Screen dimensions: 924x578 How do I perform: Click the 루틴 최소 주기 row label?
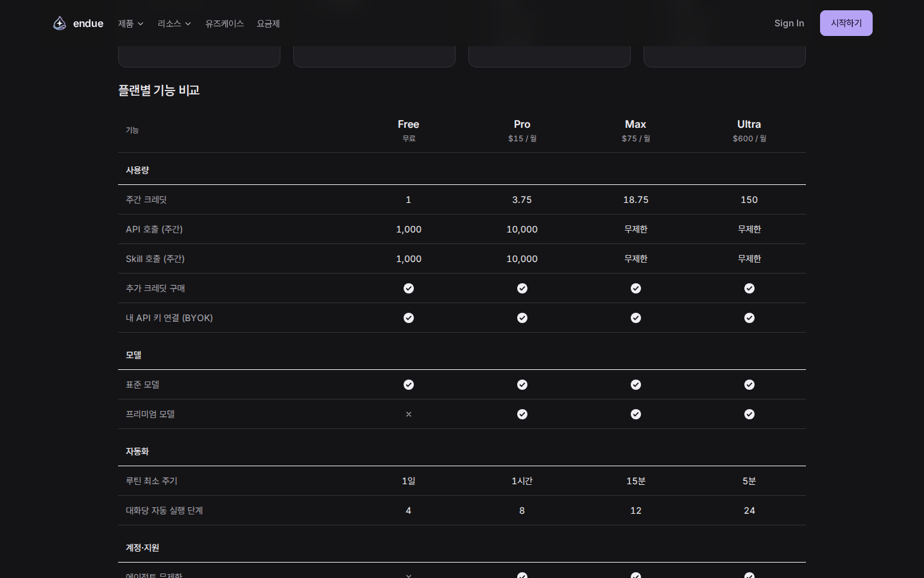pyautogui.click(x=151, y=481)
